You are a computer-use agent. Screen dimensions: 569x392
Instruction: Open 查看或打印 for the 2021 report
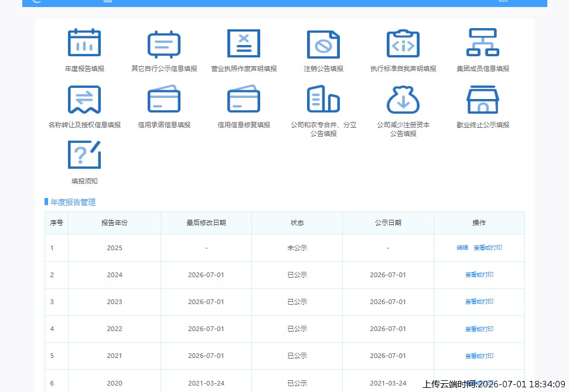(x=479, y=356)
